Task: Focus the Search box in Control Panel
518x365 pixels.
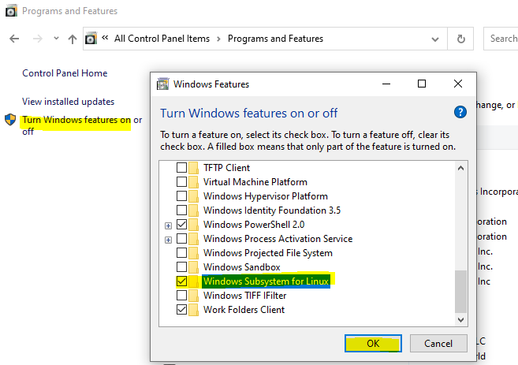Action: [501, 39]
